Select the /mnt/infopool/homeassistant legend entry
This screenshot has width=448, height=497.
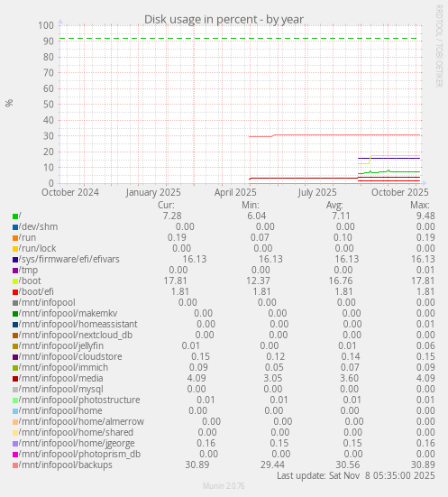(x=78, y=324)
